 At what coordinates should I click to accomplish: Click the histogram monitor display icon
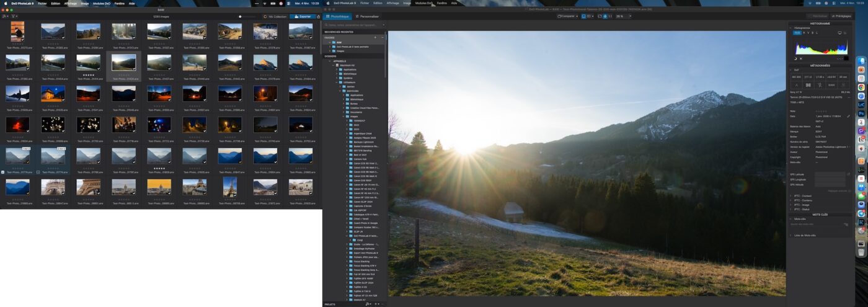[x=839, y=32]
